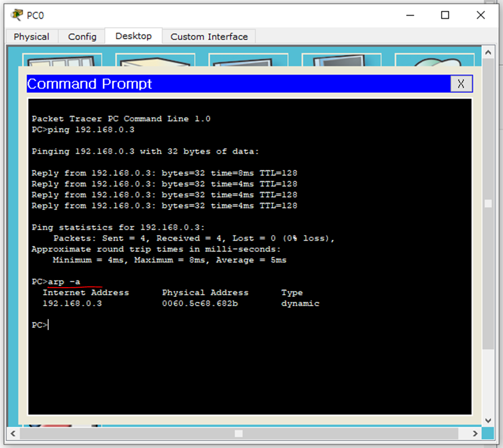The image size is (503, 448).
Task: Click the 'PC>' prompt input line
Action: click(x=40, y=325)
